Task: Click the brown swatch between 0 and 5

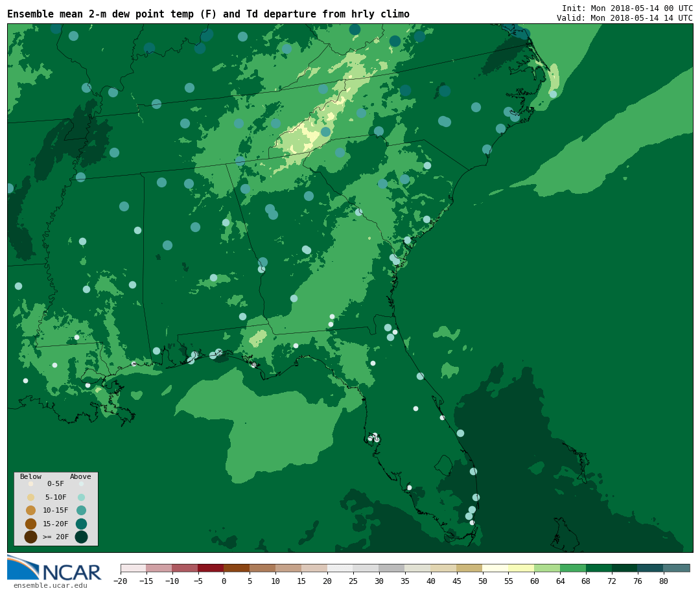Action: pos(237,568)
